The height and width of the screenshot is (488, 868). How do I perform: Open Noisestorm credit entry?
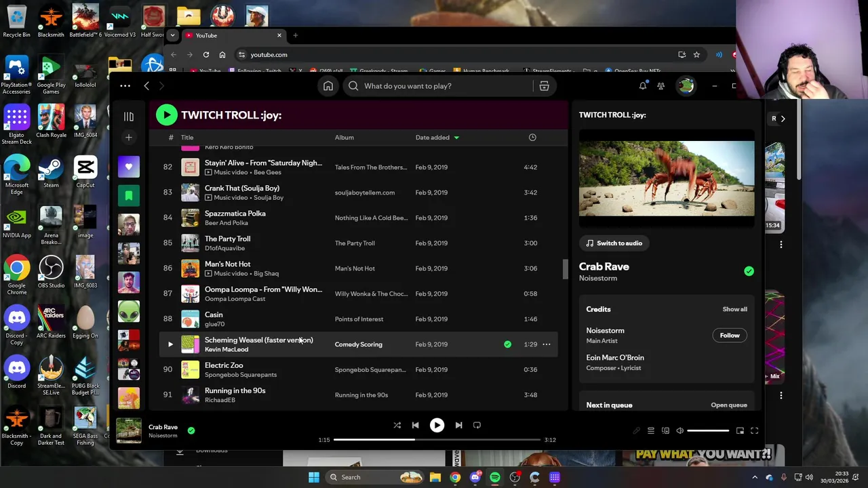click(x=605, y=331)
